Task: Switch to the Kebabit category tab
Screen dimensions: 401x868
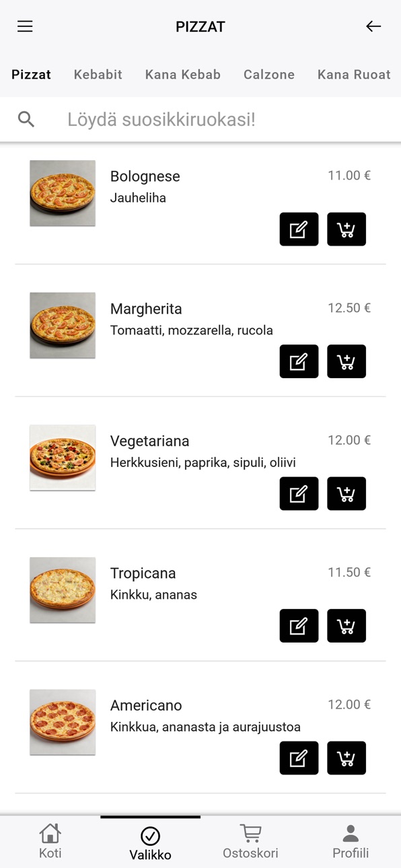Action: tap(98, 75)
